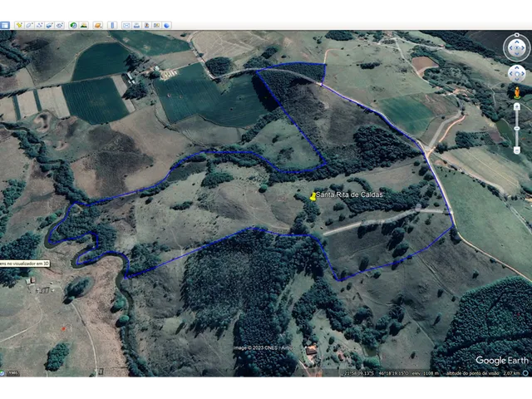Viewport: 532px width, 399px height.
Task: Click Look joystick left arrow
Action: click(x=510, y=48)
